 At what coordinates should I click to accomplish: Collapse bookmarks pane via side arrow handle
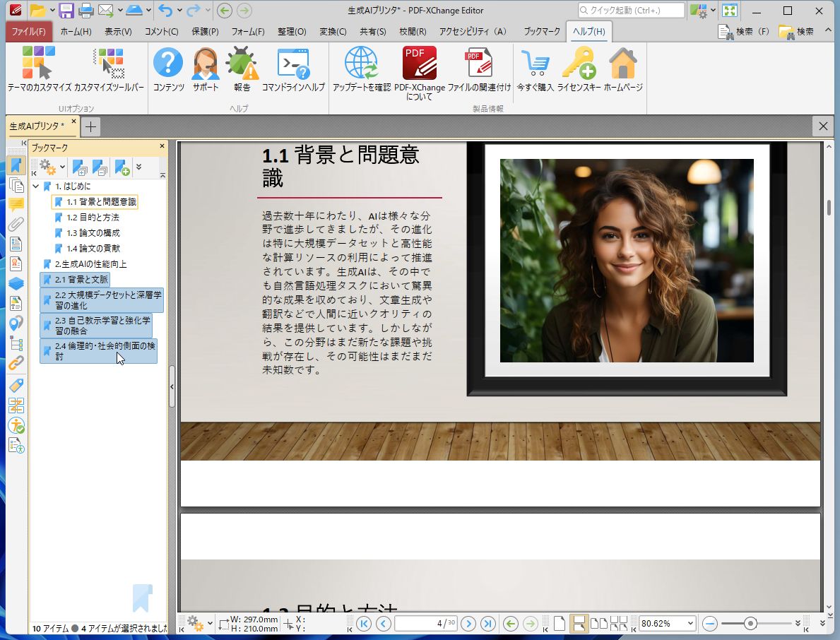pos(172,386)
